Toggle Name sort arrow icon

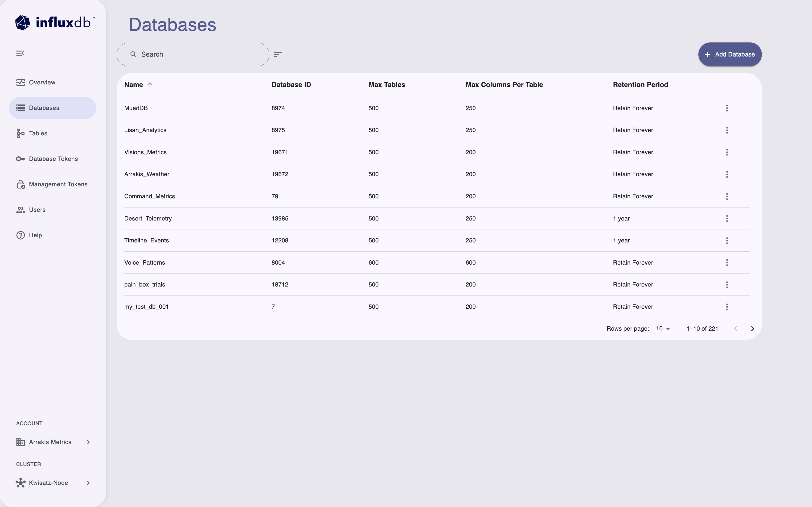(150, 85)
